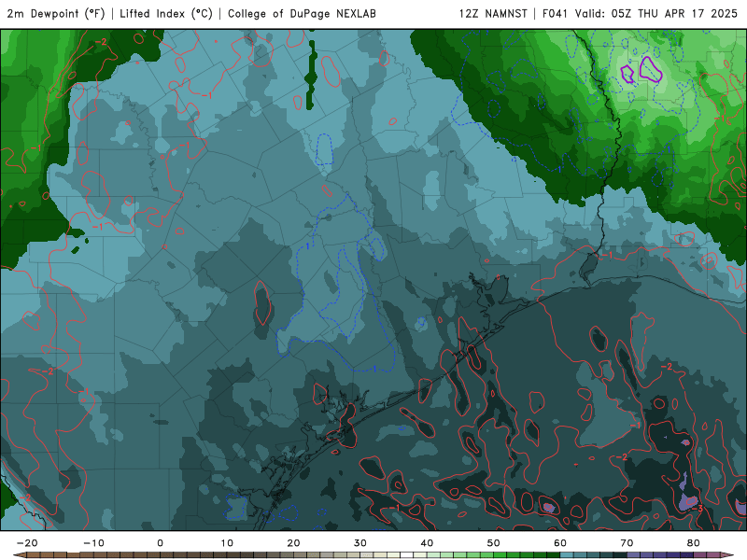Image resolution: width=747 pixels, height=560 pixels.
Task: Click the 70 value on the color scale
Action: click(627, 543)
